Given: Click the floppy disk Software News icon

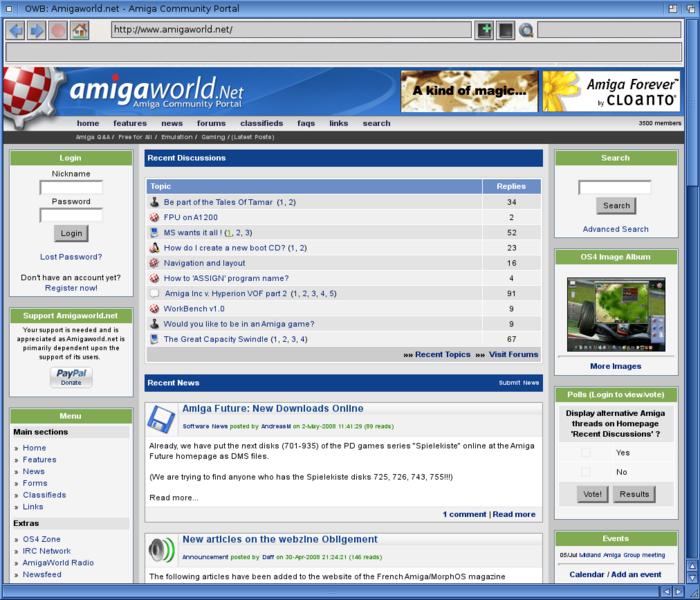Looking at the screenshot, I should [162, 418].
